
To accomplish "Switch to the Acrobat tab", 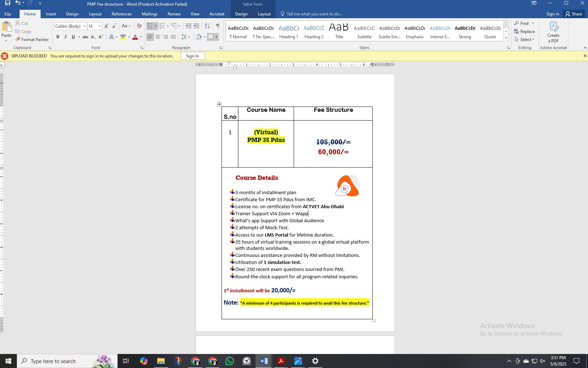I will pyautogui.click(x=217, y=14).
